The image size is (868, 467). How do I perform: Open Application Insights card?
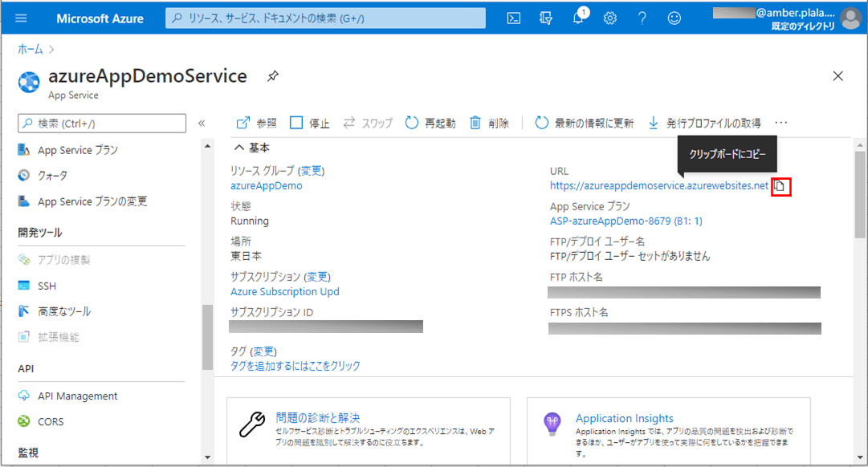pos(625,418)
